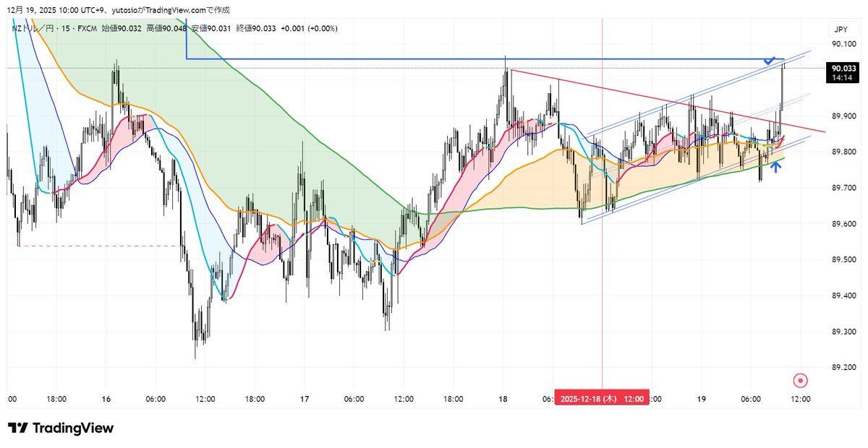Screen dimensions: 868x448
Task: Click the 89.500 price axis label
Action: click(844, 259)
